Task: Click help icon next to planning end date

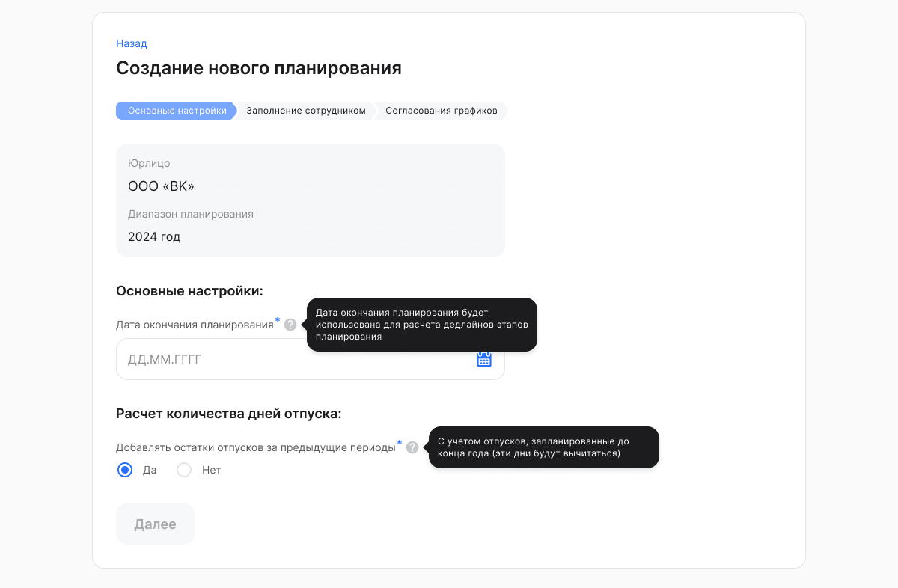Action: [290, 325]
